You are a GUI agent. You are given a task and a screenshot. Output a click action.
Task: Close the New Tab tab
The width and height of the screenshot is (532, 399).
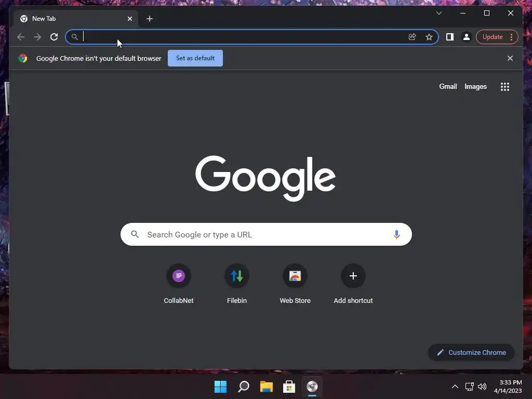click(x=130, y=19)
